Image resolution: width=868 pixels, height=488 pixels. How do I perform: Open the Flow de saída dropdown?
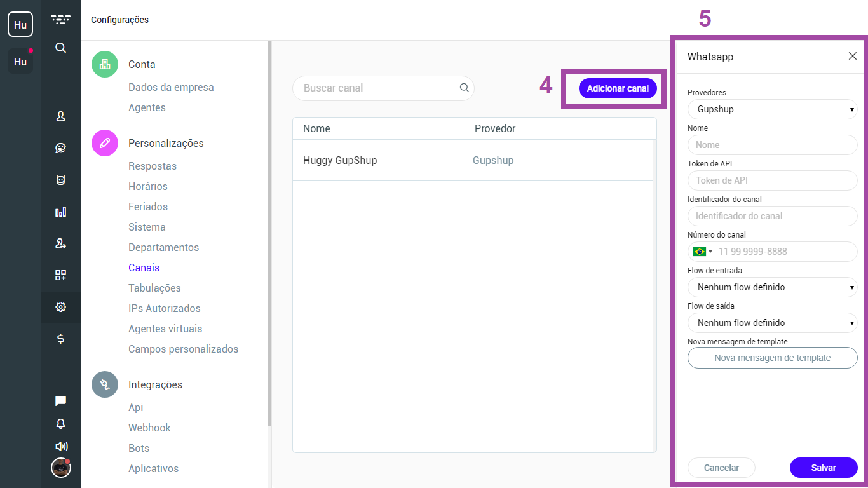point(773,323)
